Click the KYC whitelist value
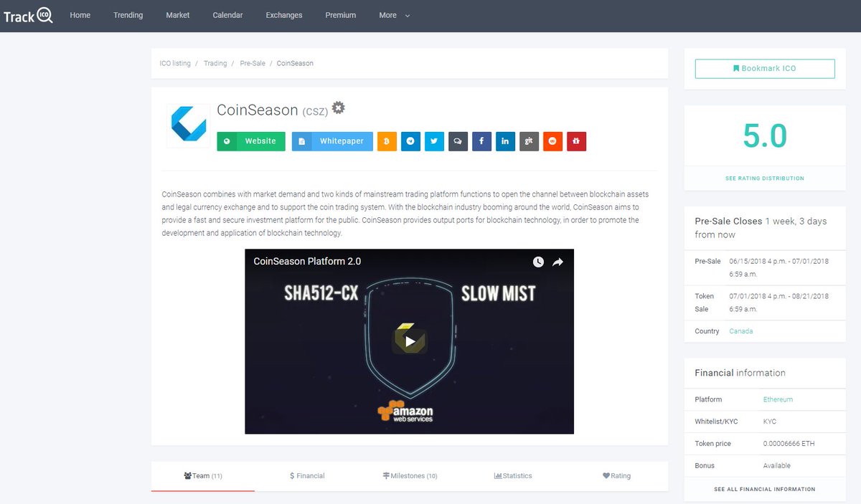The width and height of the screenshot is (861, 504). click(x=770, y=422)
